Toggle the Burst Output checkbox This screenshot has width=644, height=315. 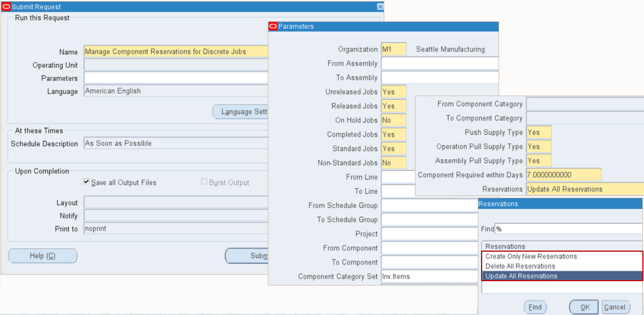[204, 182]
